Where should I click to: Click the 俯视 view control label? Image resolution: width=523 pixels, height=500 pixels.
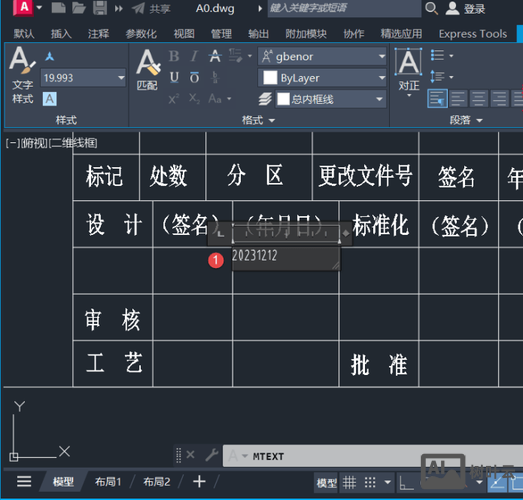35,143
